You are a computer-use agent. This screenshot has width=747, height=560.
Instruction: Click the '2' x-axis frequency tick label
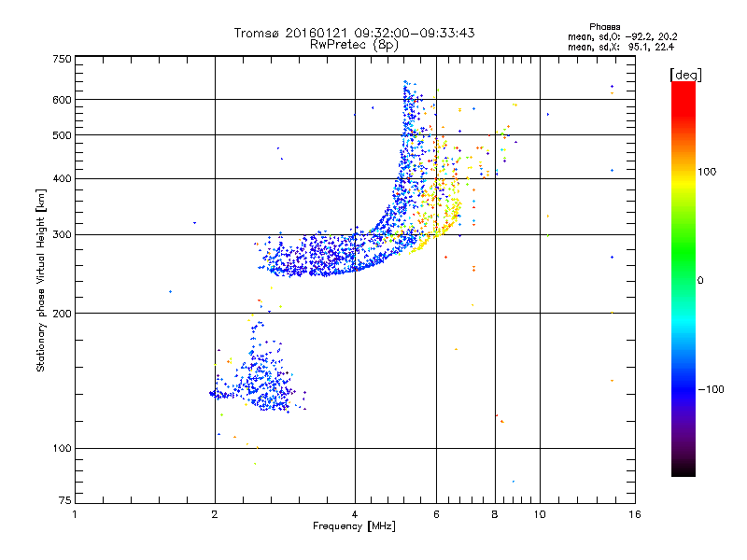pos(215,514)
